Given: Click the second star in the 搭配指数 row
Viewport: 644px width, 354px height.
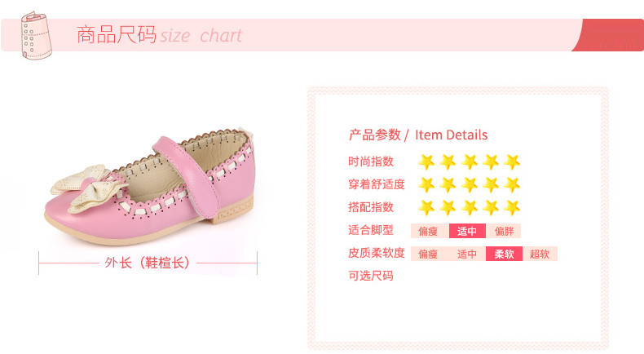Looking at the screenshot, I should point(448,208).
